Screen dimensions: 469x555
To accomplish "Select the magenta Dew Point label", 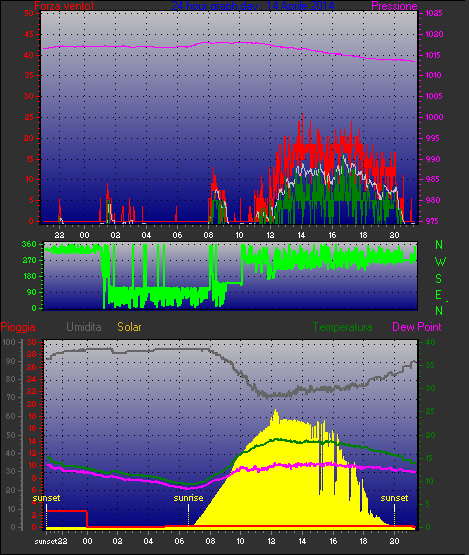I will point(417,327).
